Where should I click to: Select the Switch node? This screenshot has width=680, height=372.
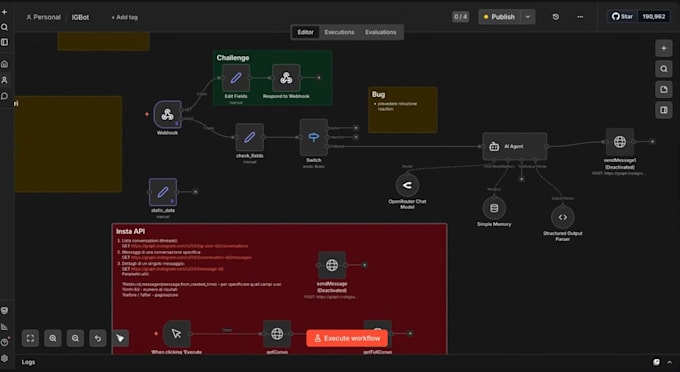(x=314, y=137)
